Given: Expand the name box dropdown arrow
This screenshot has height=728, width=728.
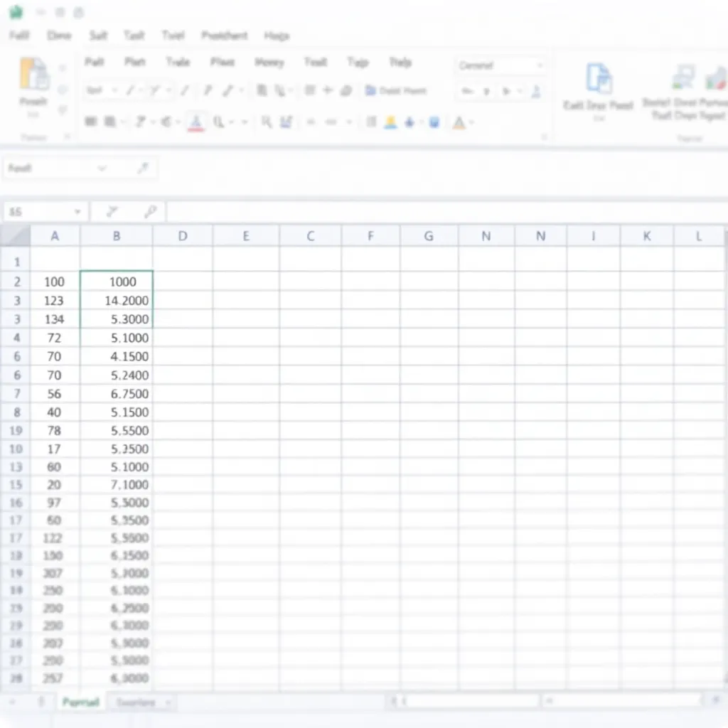Looking at the screenshot, I should (77, 212).
